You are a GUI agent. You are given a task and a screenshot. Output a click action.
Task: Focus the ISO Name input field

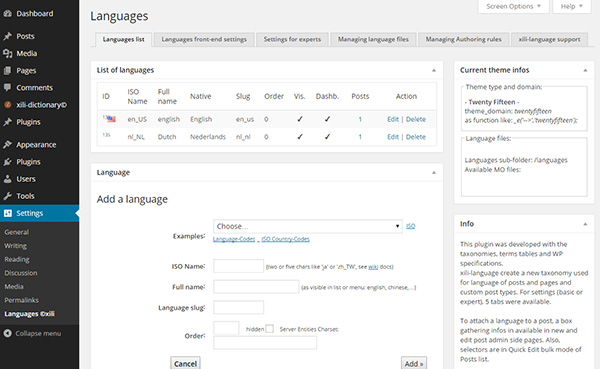238,266
